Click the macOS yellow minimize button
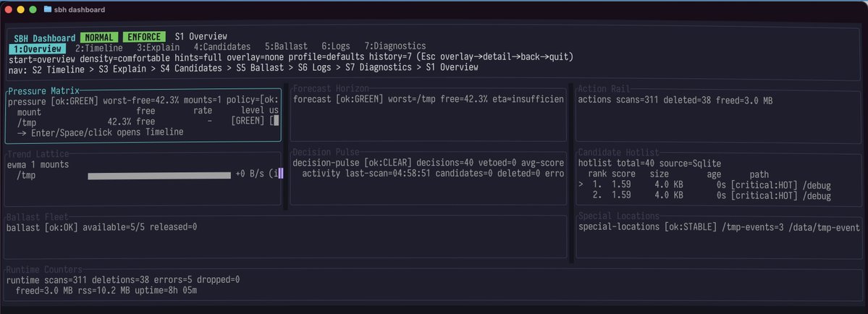Viewport: 868px width, 314px height. (21, 9)
